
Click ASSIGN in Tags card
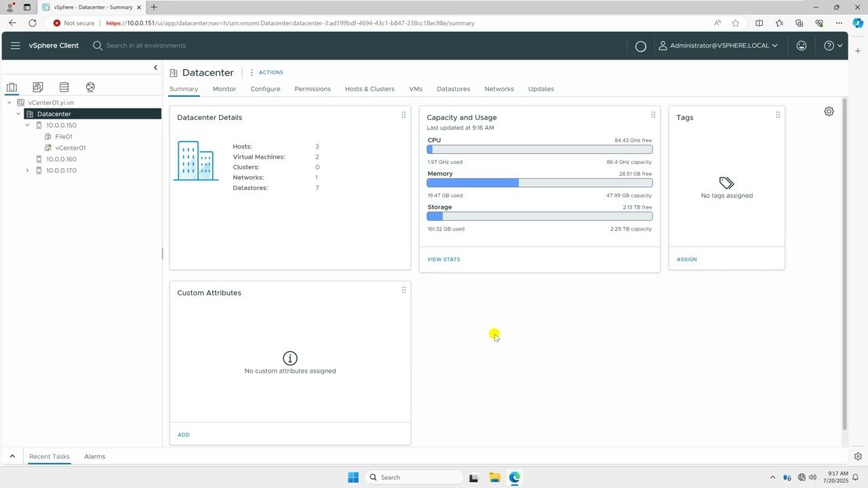click(687, 260)
